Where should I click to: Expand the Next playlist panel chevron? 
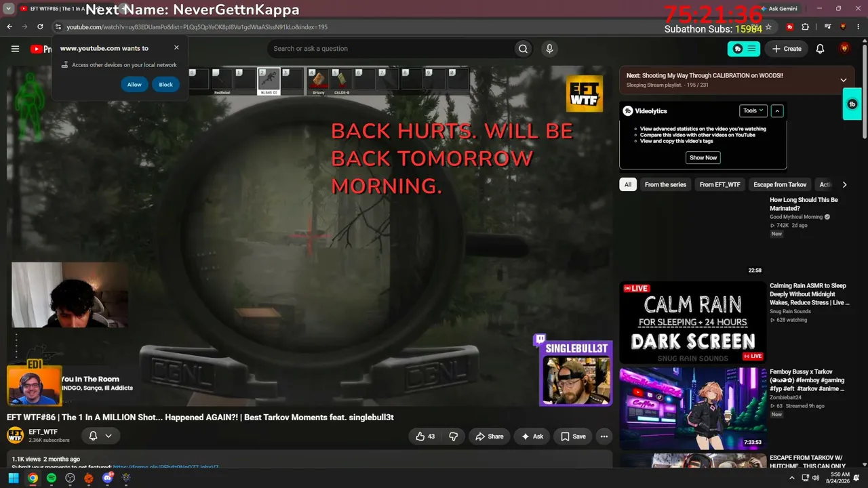pyautogui.click(x=844, y=80)
